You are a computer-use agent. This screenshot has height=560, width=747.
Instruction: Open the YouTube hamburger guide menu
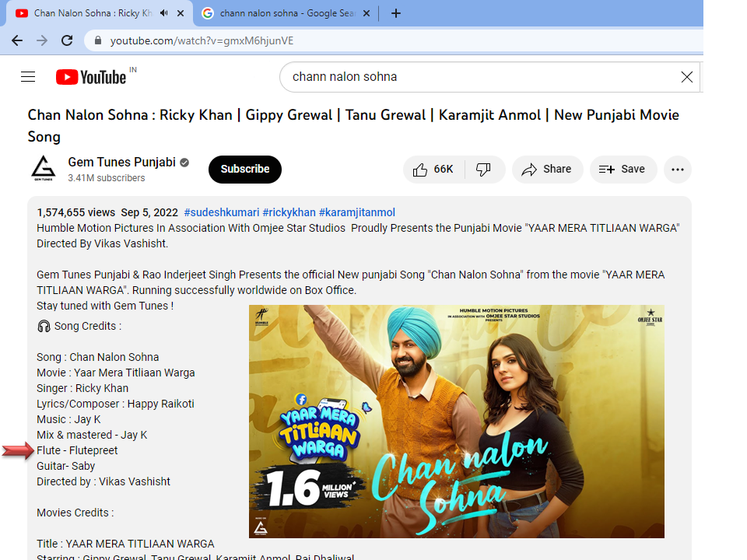click(x=28, y=76)
